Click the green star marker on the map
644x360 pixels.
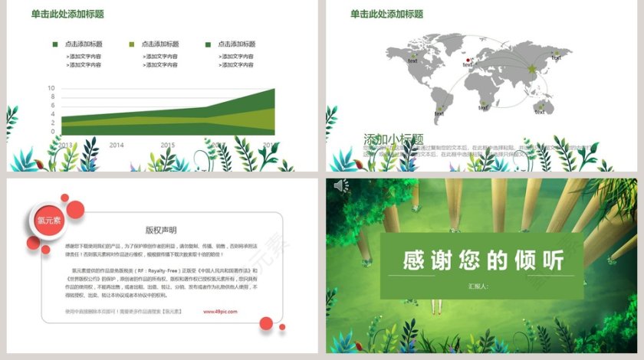coord(532,68)
